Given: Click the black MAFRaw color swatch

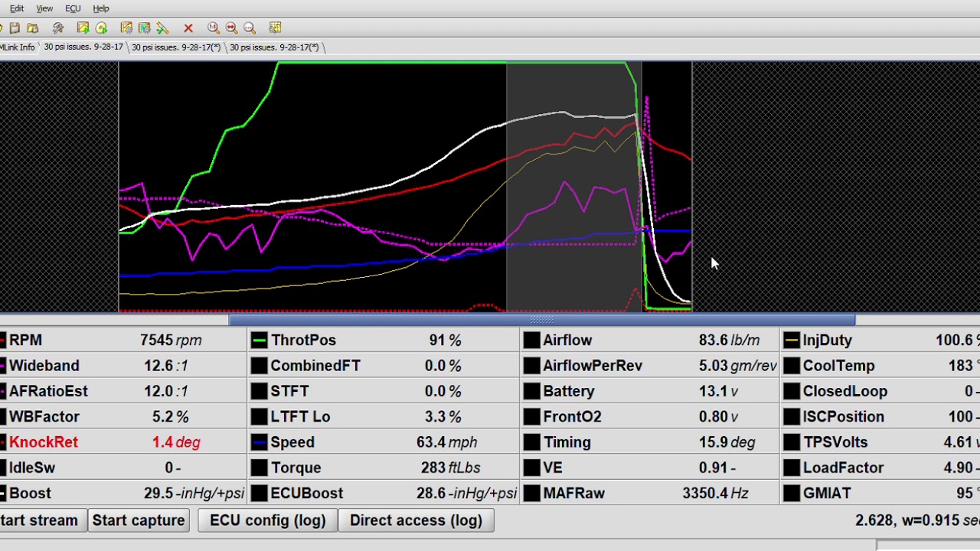Looking at the screenshot, I should point(532,494).
